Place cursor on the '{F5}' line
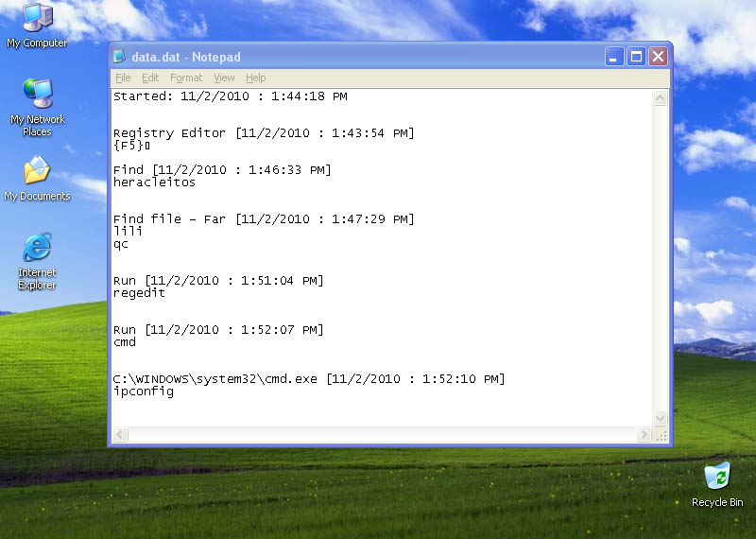Viewport: 756px width, 539px height. (x=131, y=146)
